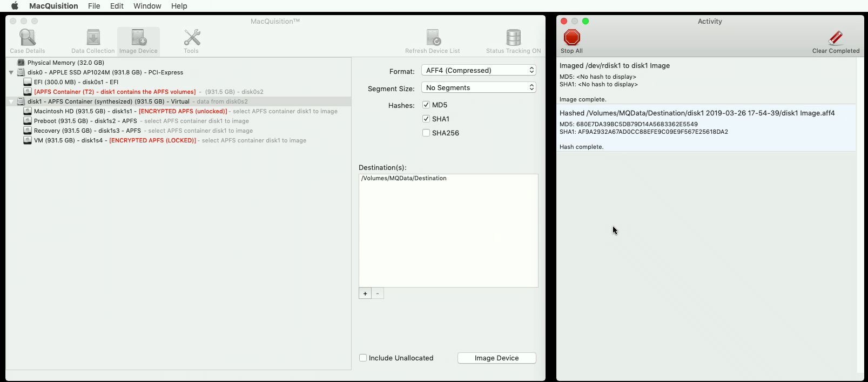Select the 'Hashed /Volumes/MQData/Destination' activity entry

[x=706, y=128]
